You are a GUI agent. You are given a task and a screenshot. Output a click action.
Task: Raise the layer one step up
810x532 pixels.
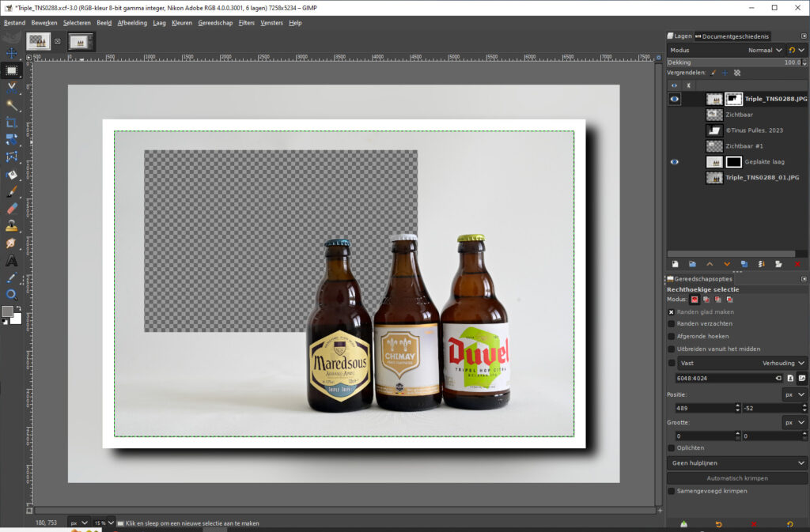pos(710,264)
